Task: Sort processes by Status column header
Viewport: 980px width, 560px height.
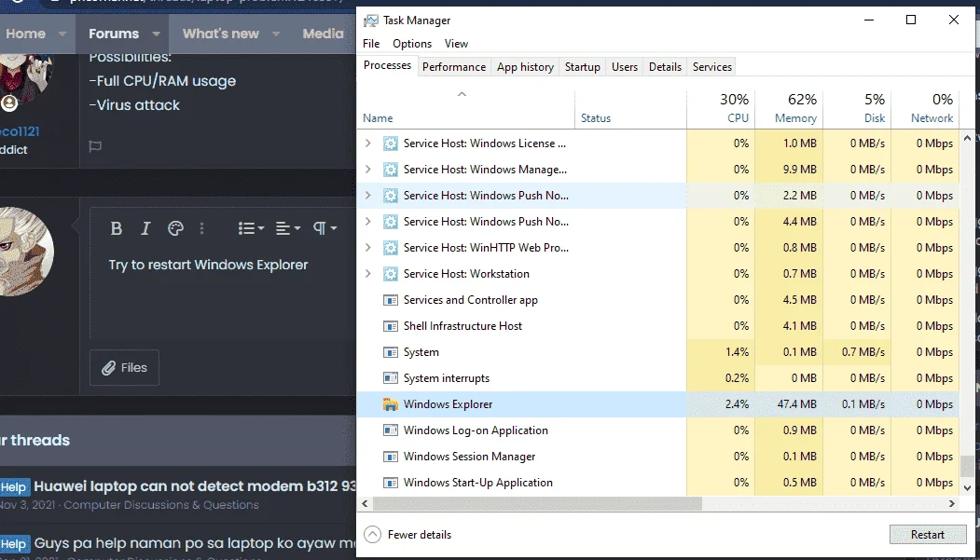Action: point(630,109)
